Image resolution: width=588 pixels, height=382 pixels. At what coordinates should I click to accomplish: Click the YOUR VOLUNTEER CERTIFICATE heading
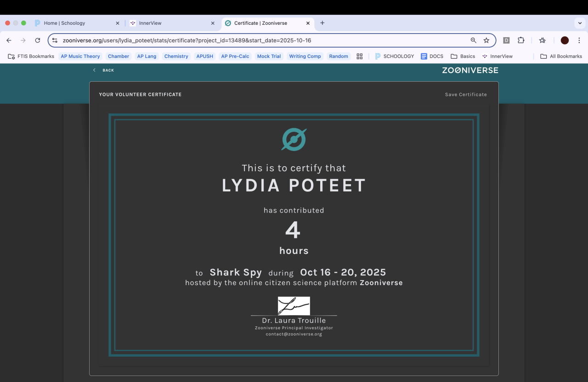click(140, 95)
